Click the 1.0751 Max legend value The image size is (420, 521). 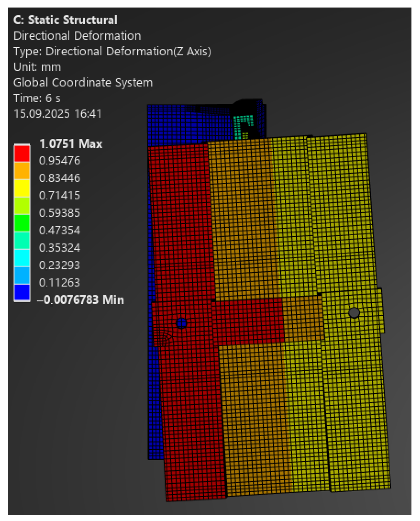point(71,144)
